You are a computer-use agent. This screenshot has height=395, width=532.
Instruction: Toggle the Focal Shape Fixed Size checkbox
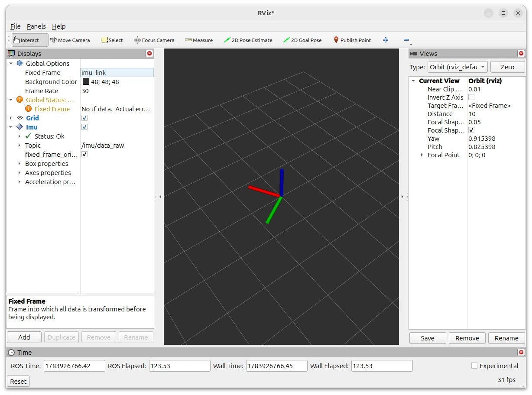click(x=471, y=130)
